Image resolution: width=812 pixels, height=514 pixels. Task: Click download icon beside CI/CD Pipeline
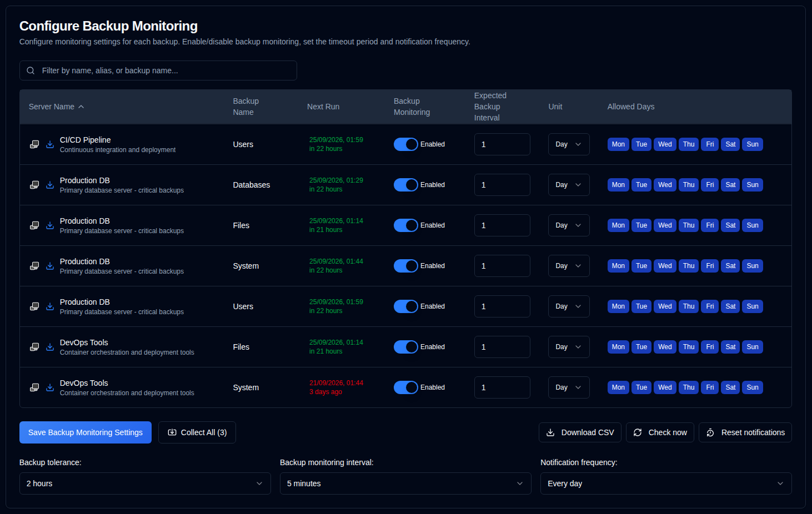(50, 144)
